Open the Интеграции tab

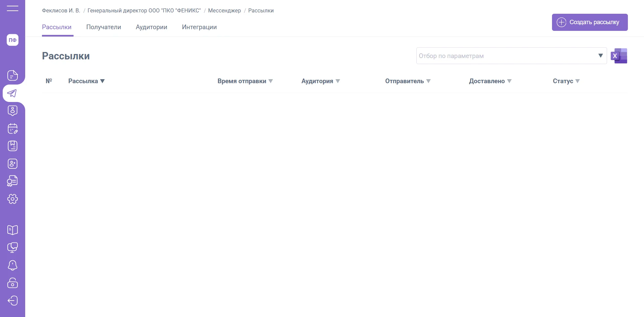[199, 27]
